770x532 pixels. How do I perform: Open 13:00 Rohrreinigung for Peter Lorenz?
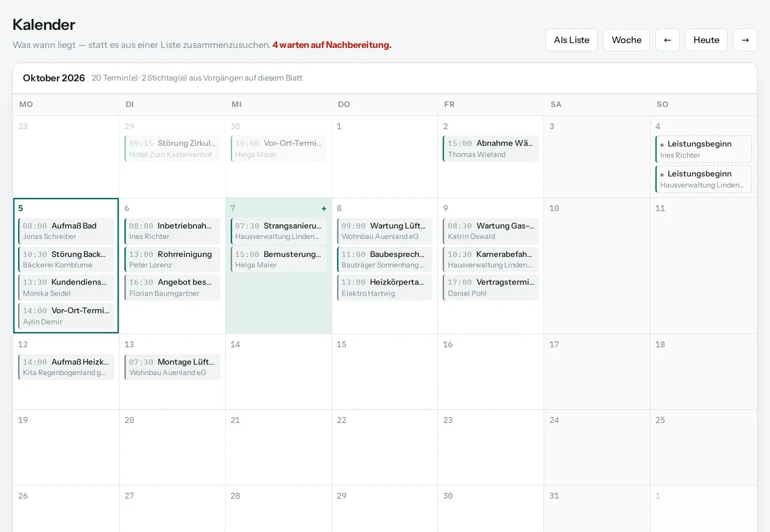(x=172, y=259)
